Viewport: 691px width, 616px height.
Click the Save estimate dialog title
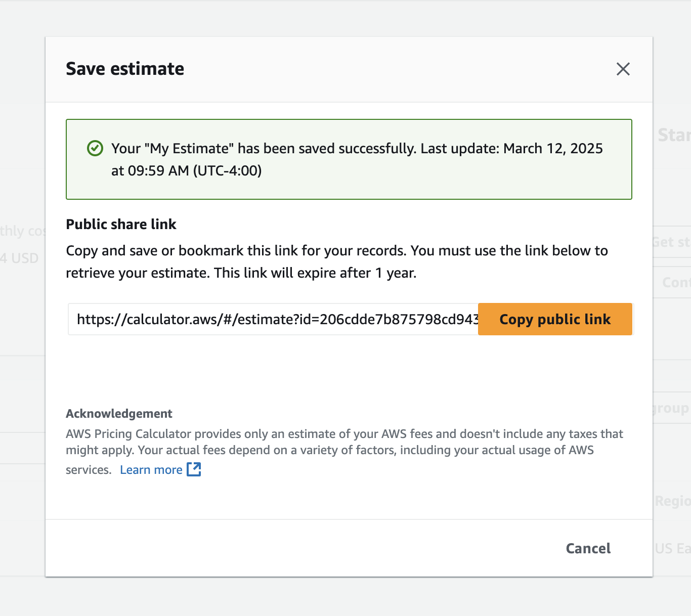[x=125, y=69]
